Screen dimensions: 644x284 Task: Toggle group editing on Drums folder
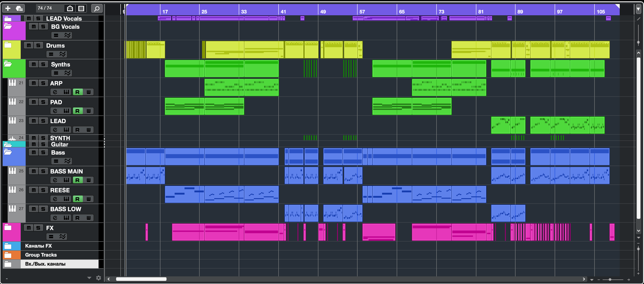point(51,54)
